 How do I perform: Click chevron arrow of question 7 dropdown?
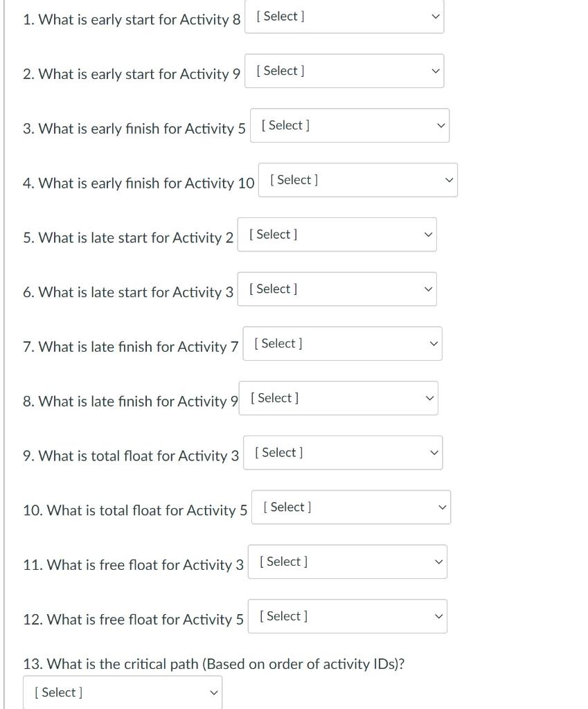434,343
